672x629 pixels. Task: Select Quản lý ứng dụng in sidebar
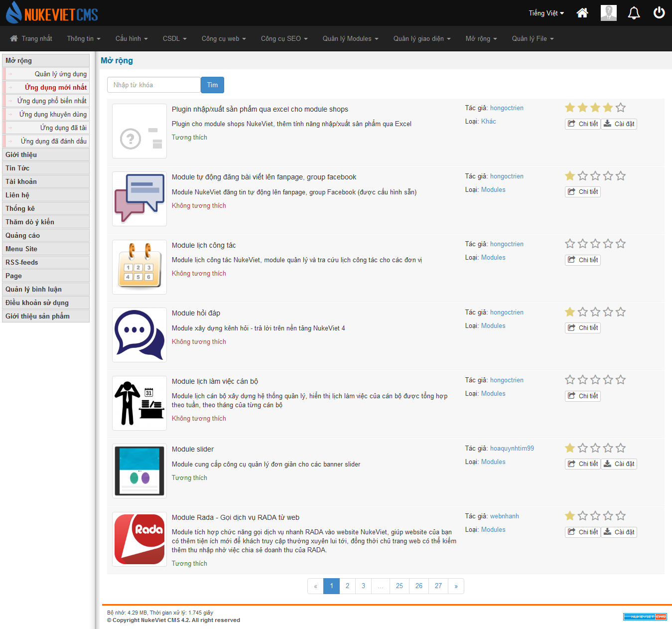pyautogui.click(x=46, y=74)
